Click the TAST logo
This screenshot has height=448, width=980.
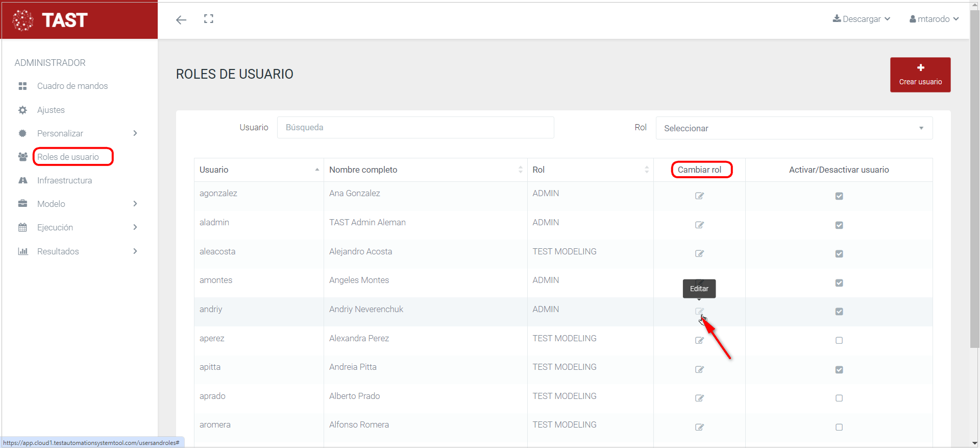click(x=51, y=20)
